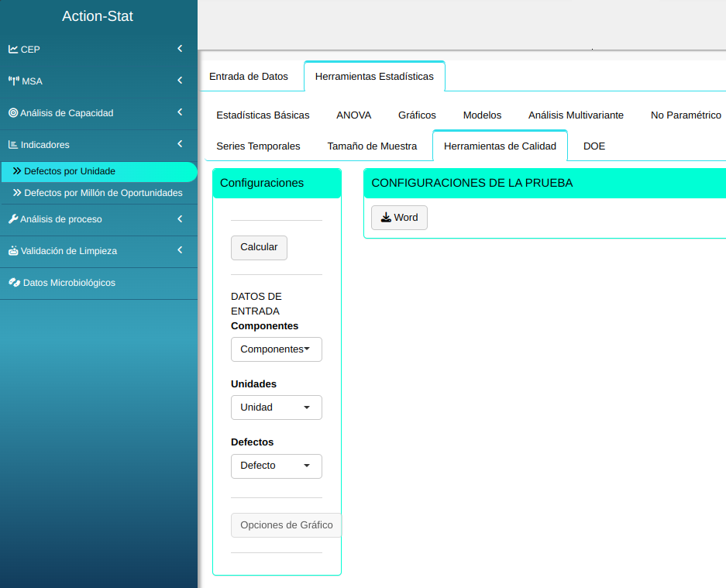Click the Análisis de Capacidad target icon
The height and width of the screenshot is (588, 726).
(13, 113)
